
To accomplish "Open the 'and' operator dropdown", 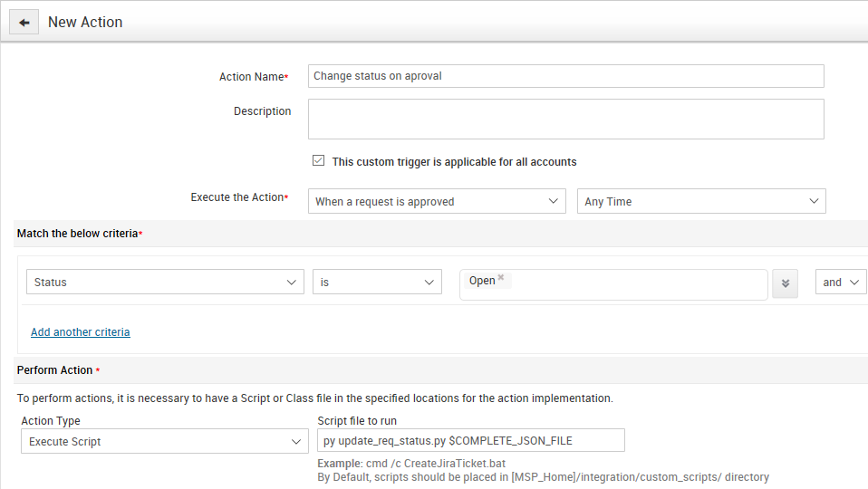I will point(840,282).
